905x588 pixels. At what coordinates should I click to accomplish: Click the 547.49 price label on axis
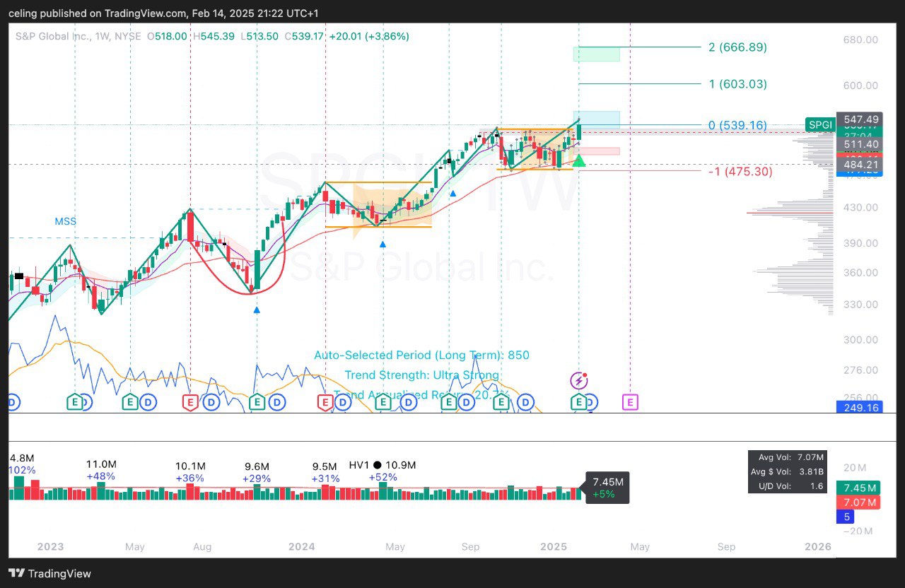point(858,119)
